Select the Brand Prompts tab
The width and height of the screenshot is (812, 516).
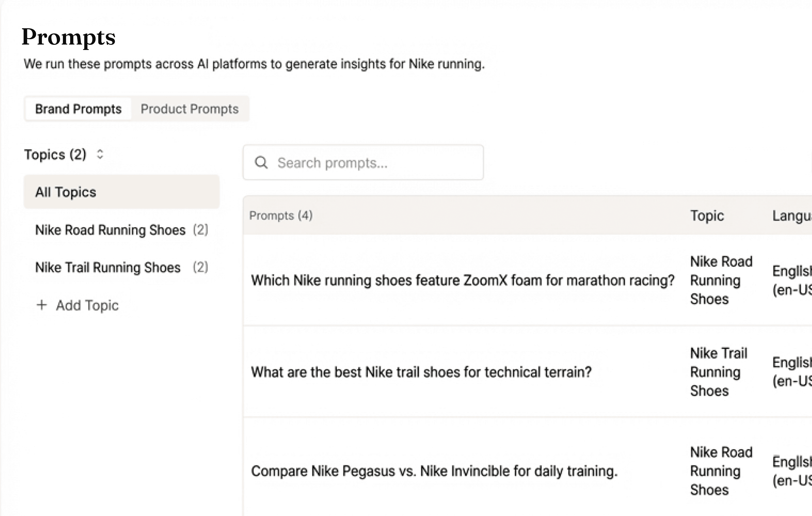78,109
